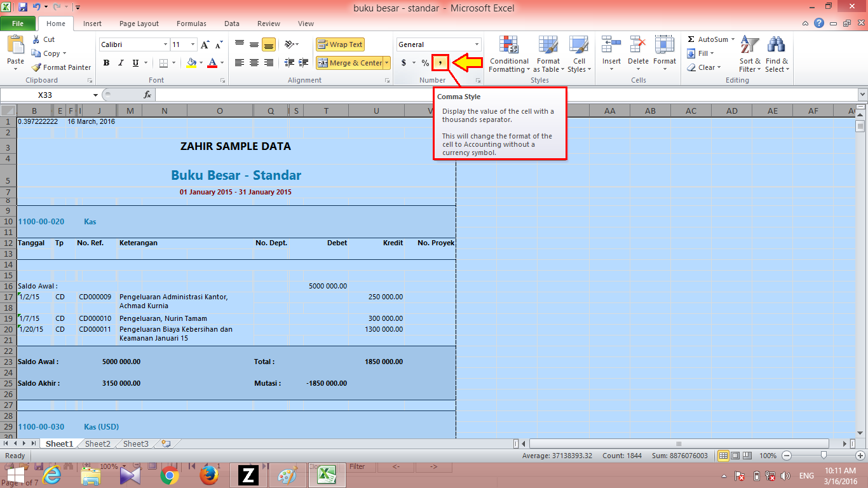Expand the Font size dropdown showing 11
Viewport: 868px width, 488px height.
(193, 44)
